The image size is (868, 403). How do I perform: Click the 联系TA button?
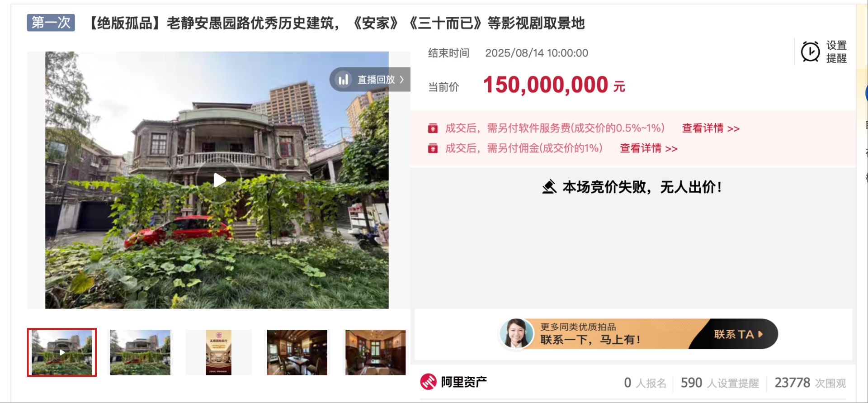click(738, 334)
